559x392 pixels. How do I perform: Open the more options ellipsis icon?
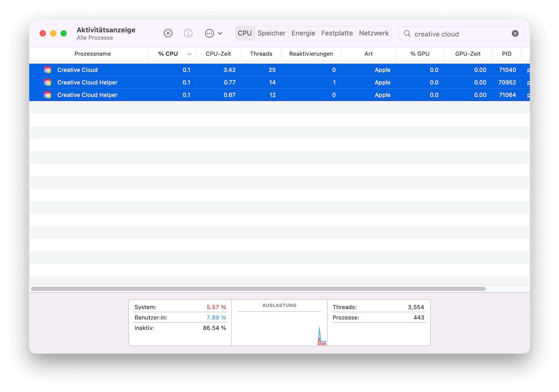pos(209,34)
